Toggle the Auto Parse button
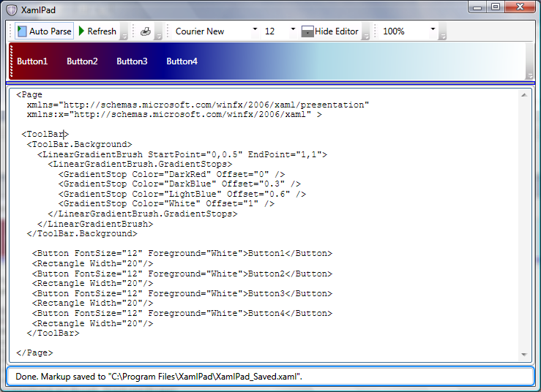This screenshot has height=392, width=541. [x=44, y=31]
